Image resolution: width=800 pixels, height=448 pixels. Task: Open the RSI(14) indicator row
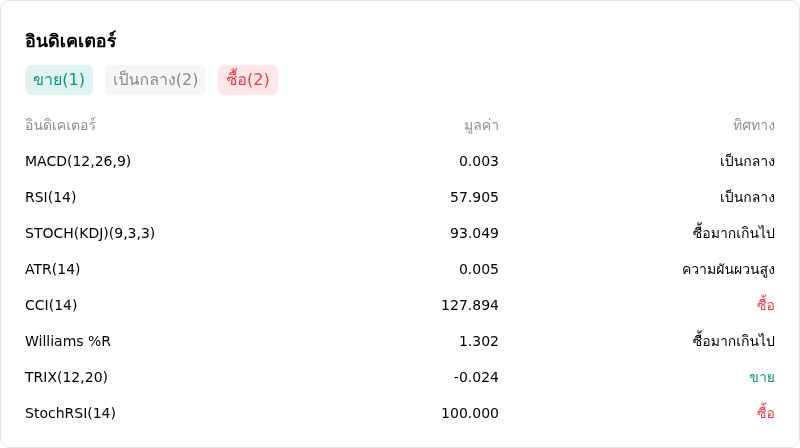pyautogui.click(x=399, y=197)
